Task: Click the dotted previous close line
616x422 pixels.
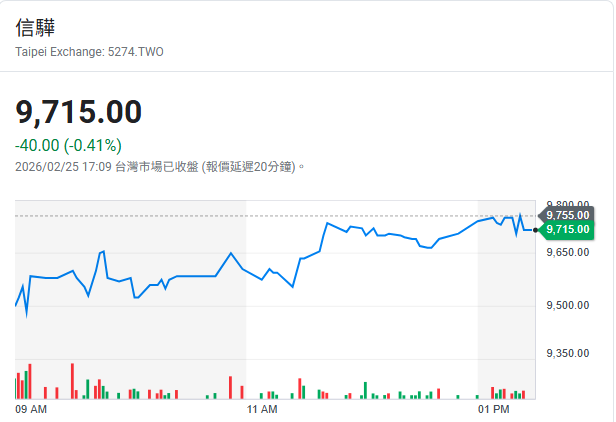Action: pyautogui.click(x=300, y=216)
